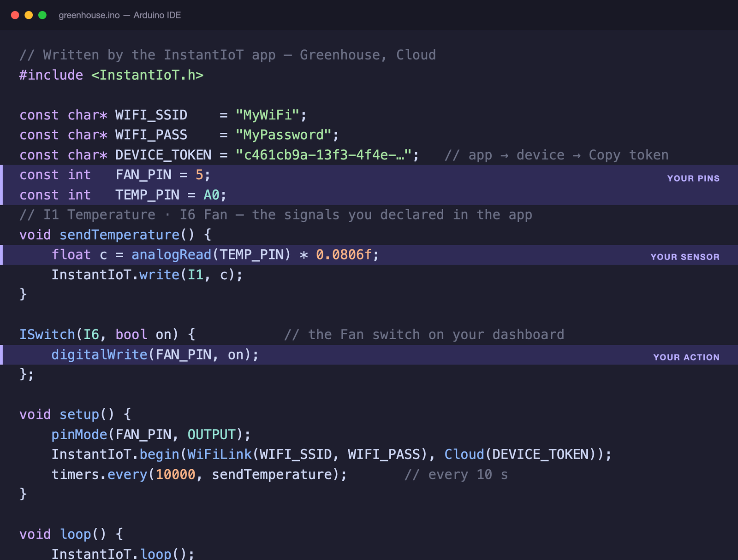Click the "pinMode(FAN_PIN, OUTPUT);" line

[151, 435]
